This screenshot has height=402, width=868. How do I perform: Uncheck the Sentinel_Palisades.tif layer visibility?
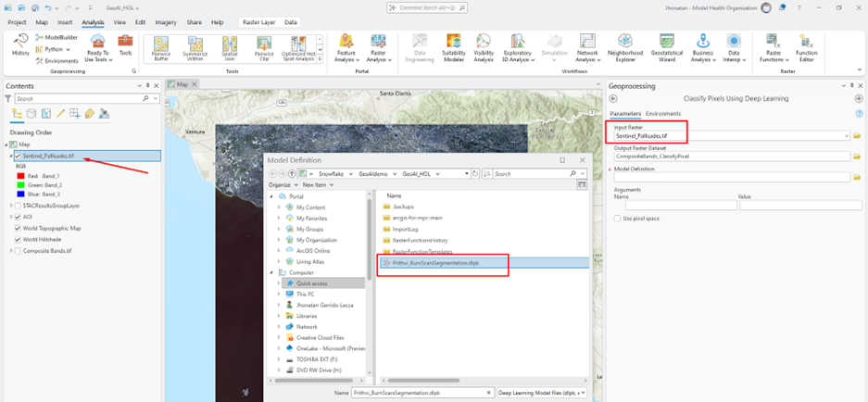(x=19, y=157)
